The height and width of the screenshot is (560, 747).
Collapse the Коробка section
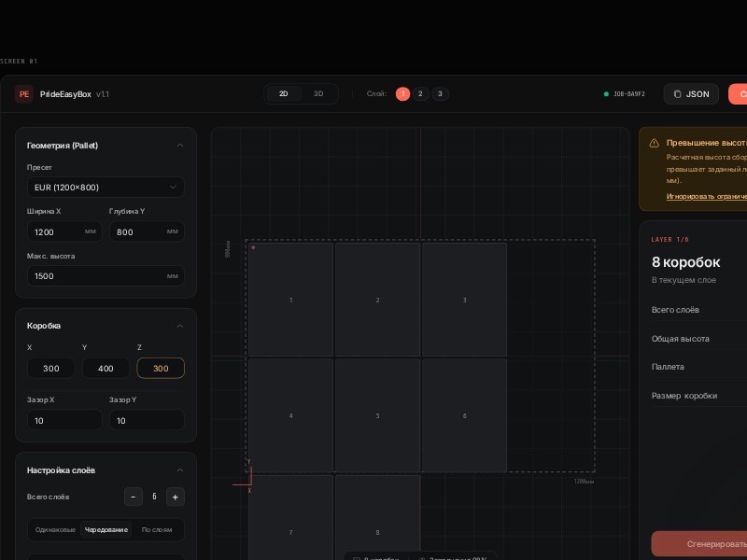tap(180, 326)
